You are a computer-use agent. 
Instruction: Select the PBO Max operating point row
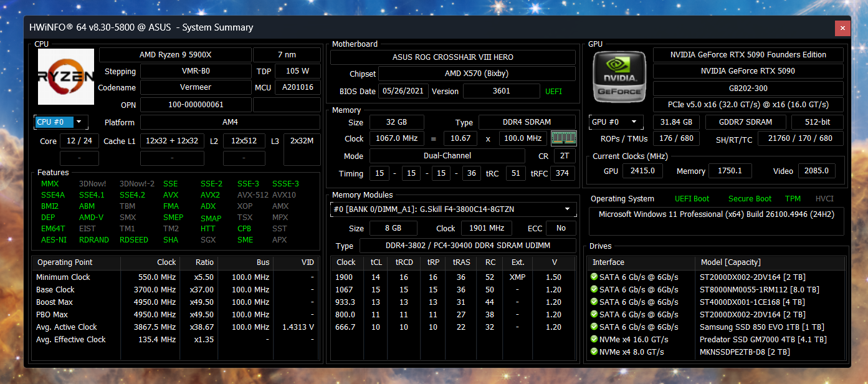point(175,315)
